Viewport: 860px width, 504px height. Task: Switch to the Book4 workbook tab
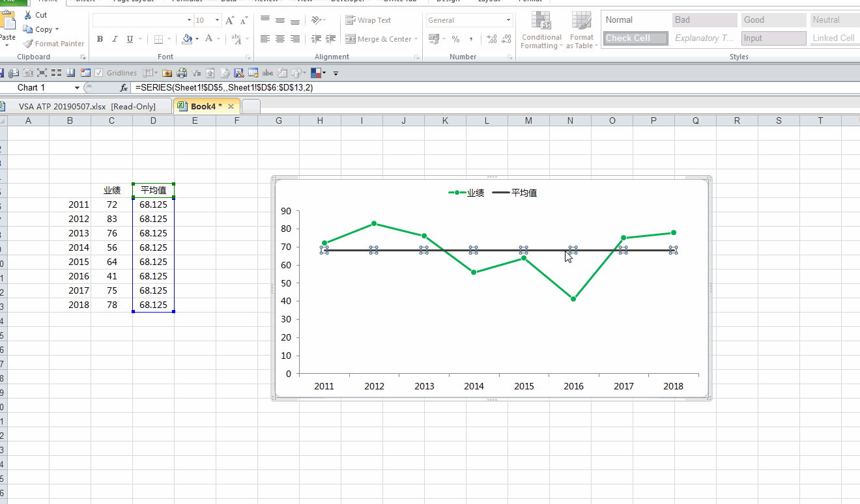206,106
